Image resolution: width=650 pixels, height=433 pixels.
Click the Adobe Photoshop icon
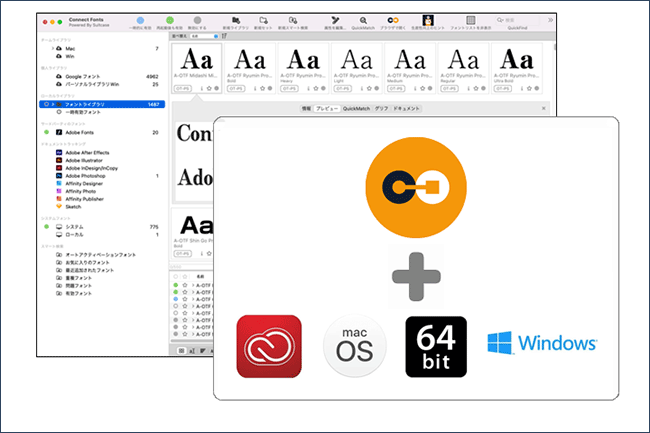[x=59, y=176]
